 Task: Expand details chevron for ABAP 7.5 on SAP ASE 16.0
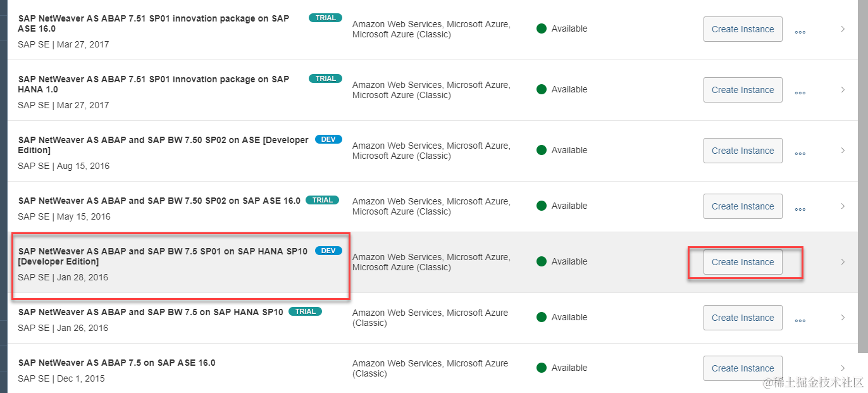[843, 368]
